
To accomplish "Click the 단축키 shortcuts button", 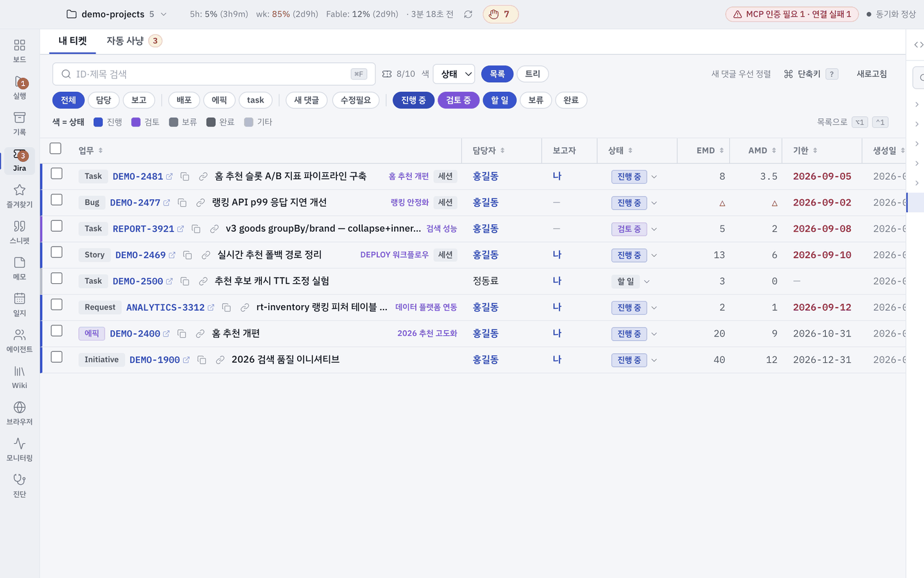I will point(810,74).
